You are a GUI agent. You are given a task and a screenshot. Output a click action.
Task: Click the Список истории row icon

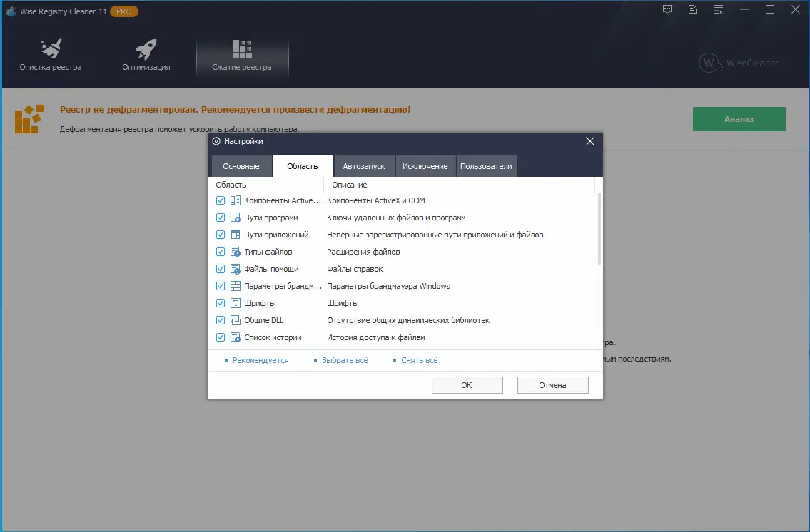point(235,337)
